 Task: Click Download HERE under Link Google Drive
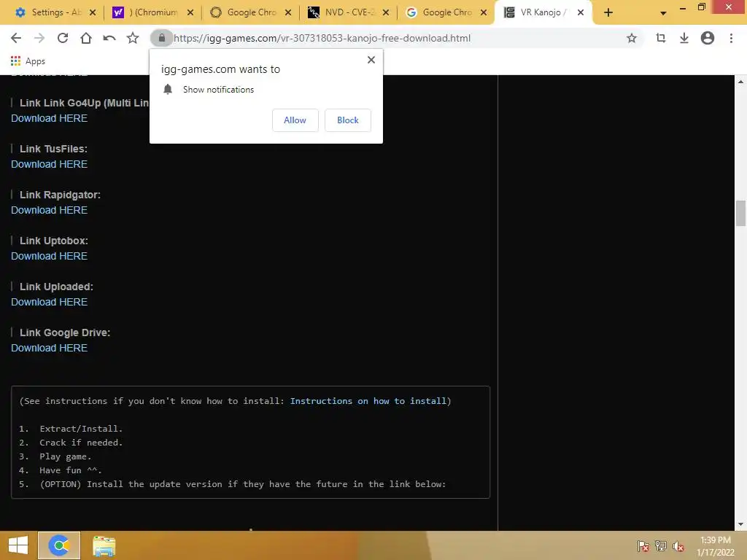49,348
